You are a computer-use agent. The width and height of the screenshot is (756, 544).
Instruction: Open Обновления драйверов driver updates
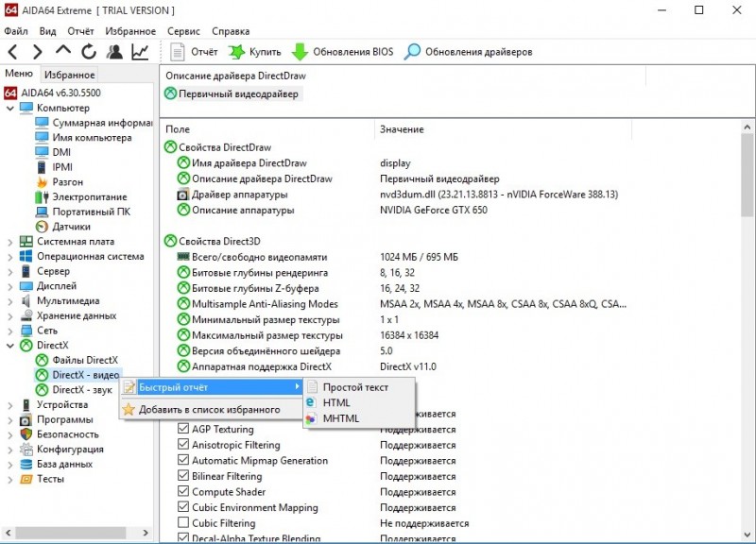click(x=468, y=52)
